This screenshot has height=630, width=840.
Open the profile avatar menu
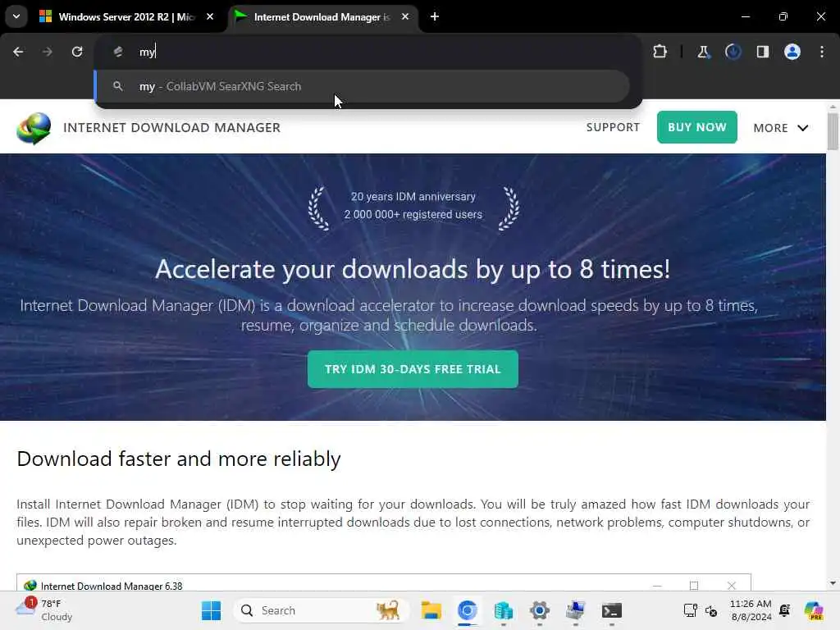[792, 52]
